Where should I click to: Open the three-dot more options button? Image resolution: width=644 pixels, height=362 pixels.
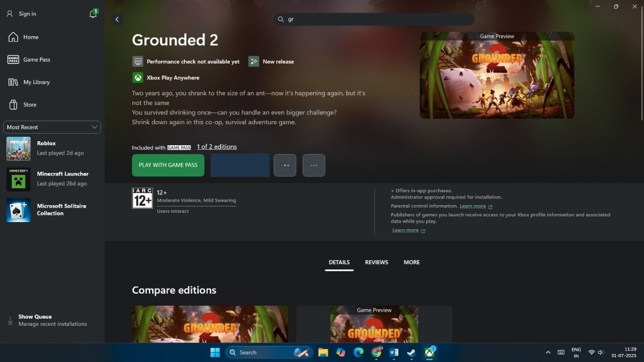coord(314,165)
